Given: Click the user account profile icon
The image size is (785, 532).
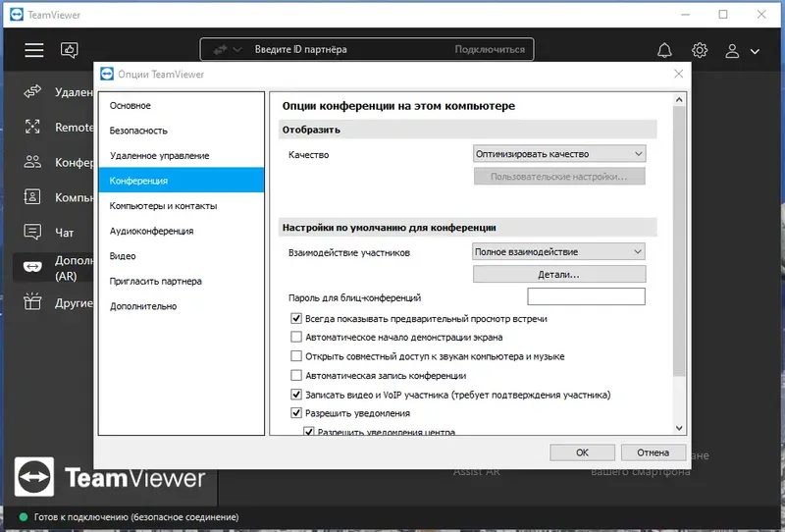Looking at the screenshot, I should (x=732, y=51).
